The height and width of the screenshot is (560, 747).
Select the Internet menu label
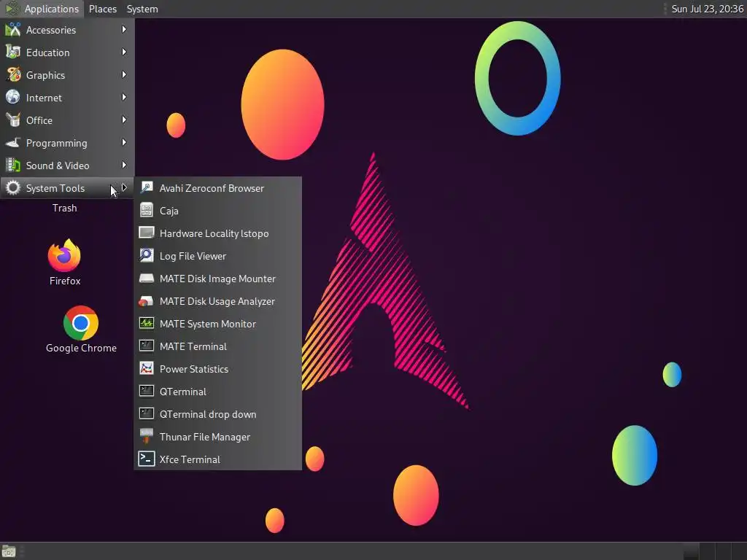pyautogui.click(x=44, y=98)
